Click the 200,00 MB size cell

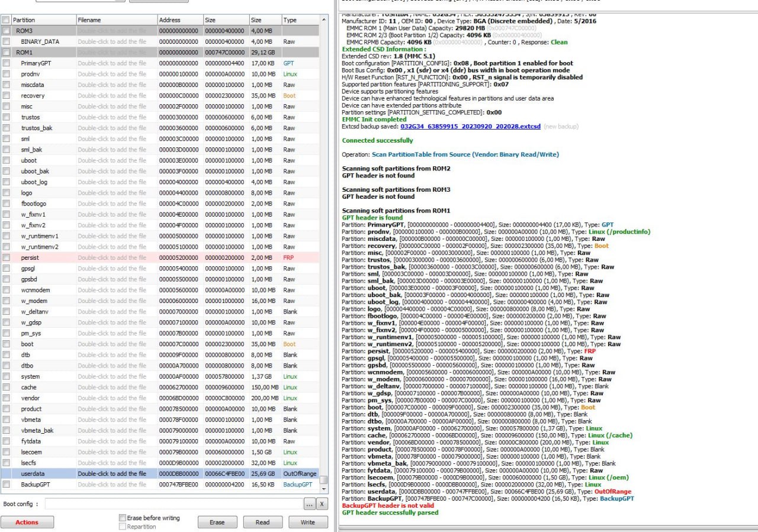(264, 398)
